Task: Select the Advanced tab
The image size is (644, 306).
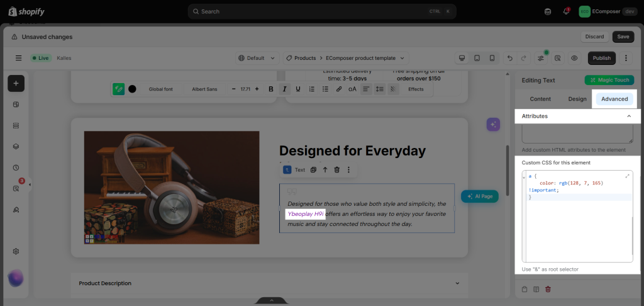Action: [614, 99]
